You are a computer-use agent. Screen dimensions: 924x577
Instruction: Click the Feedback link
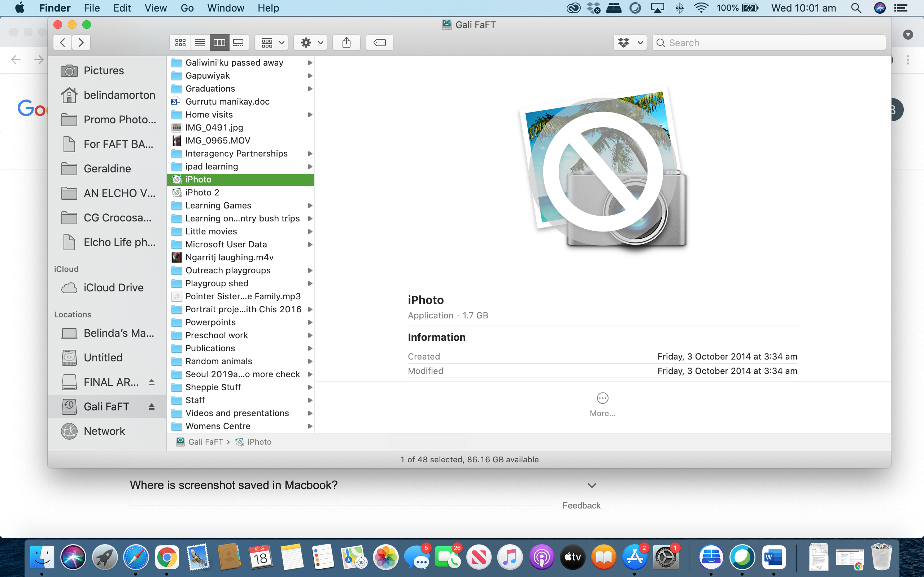581,505
